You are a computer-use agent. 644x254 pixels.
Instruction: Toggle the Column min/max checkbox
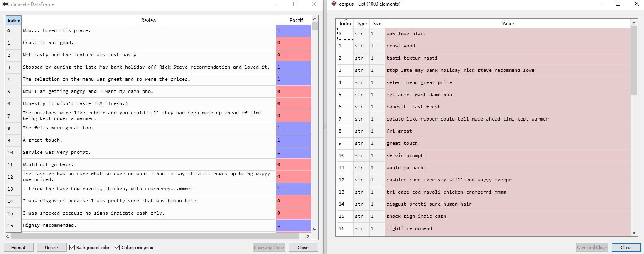click(117, 248)
